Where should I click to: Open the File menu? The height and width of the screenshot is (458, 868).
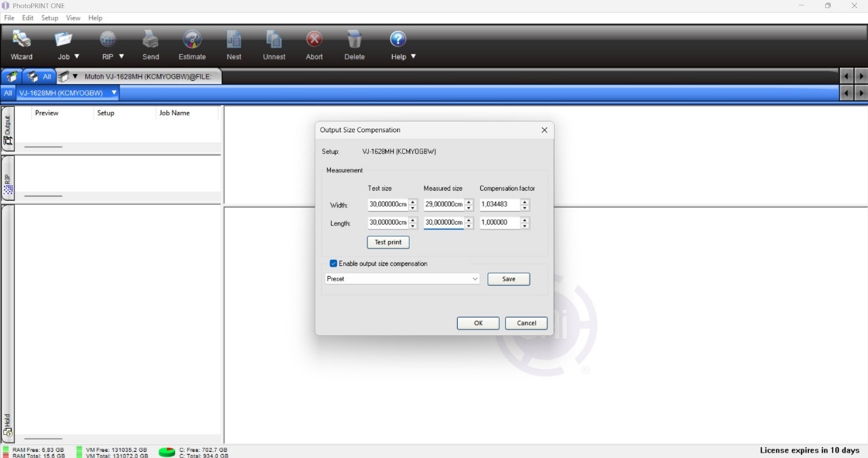pos(9,18)
